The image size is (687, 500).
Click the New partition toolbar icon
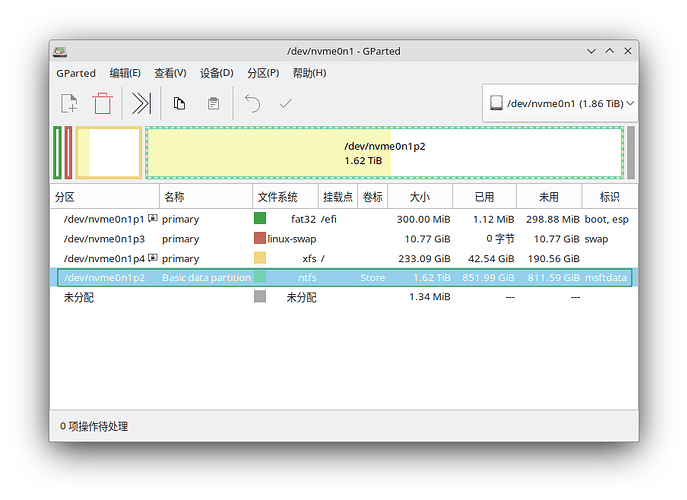(x=69, y=103)
